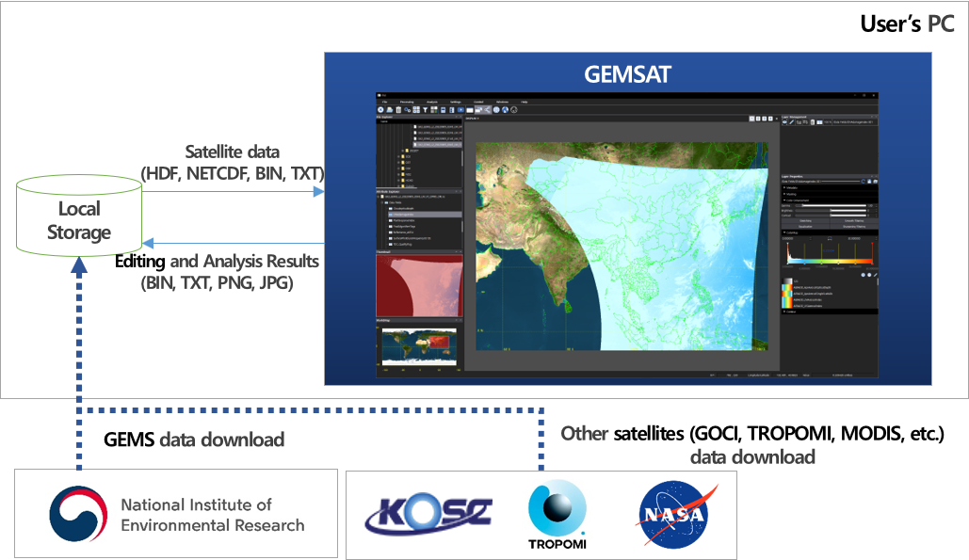Image resolution: width=969 pixels, height=560 pixels.
Task: Click the second display layout button
Action: pos(758,119)
